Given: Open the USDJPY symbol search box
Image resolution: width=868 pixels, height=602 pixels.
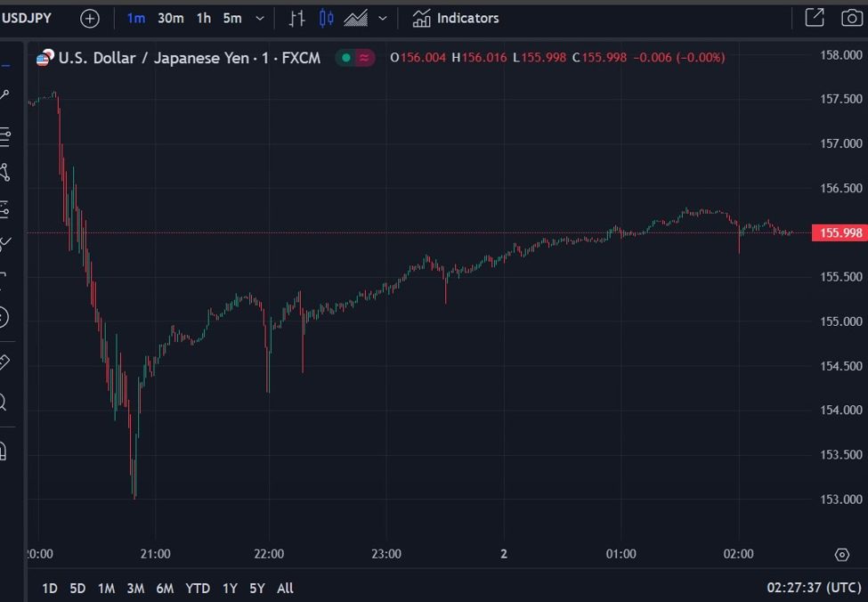Looking at the screenshot, I should pyautogui.click(x=27, y=18).
